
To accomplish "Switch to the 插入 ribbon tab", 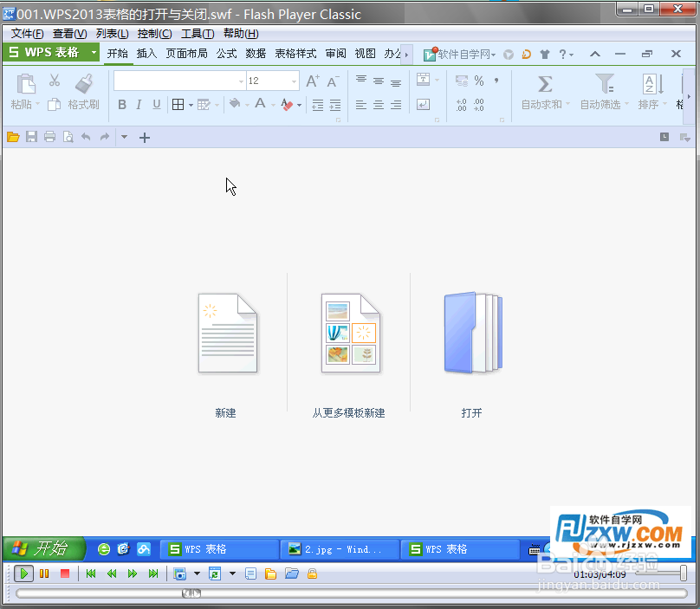I will [x=145, y=52].
